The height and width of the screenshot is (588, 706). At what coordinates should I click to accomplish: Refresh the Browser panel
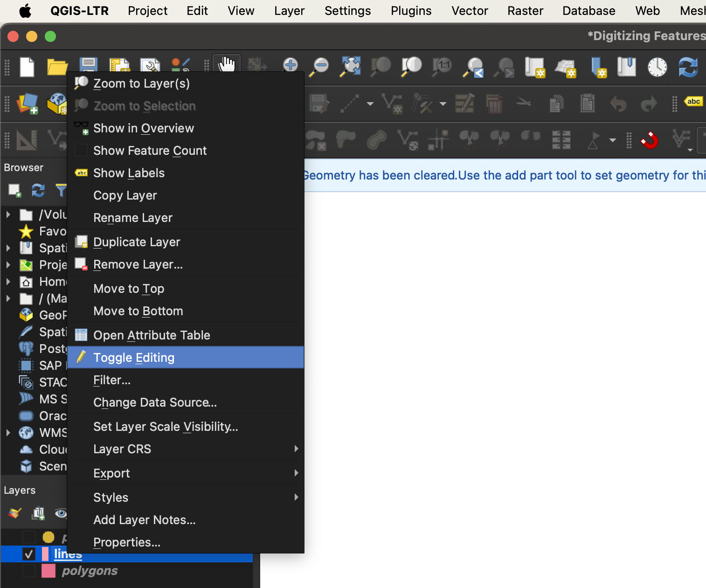[x=38, y=190]
